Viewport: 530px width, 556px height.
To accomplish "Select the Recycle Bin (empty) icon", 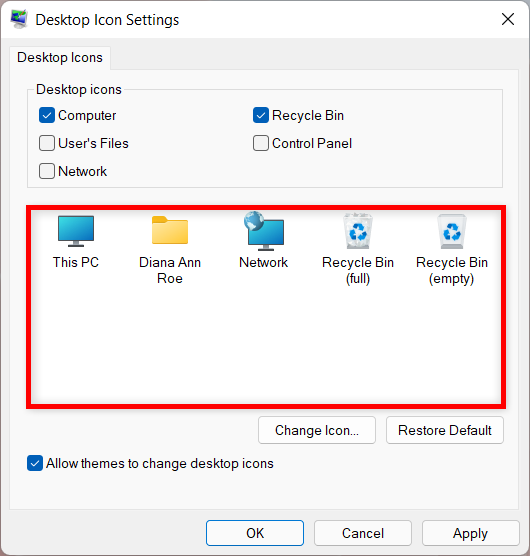I will click(452, 232).
